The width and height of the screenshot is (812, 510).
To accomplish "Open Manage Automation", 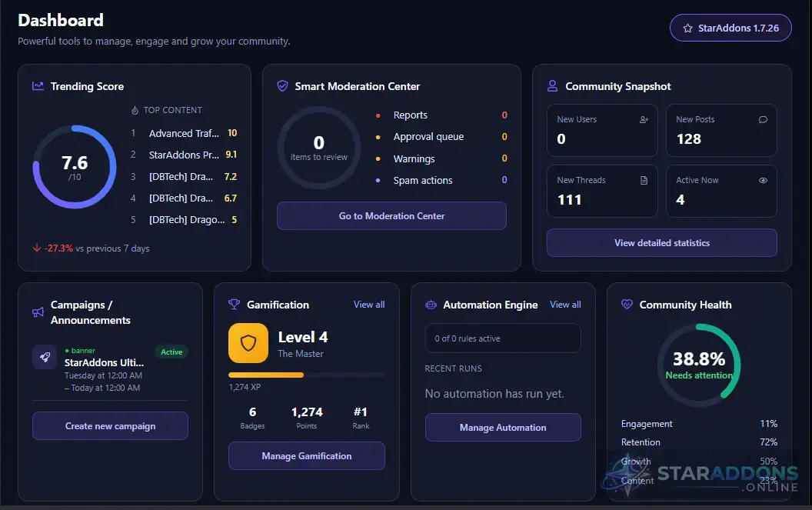I will [x=503, y=428].
